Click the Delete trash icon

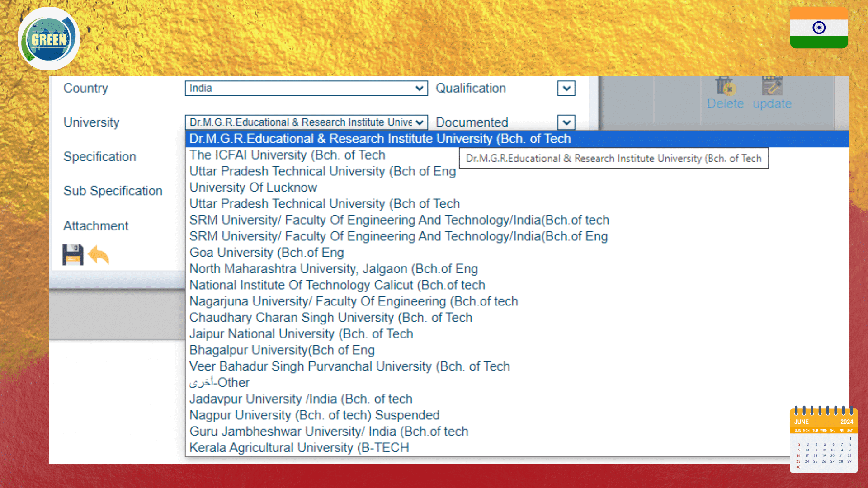coord(724,86)
